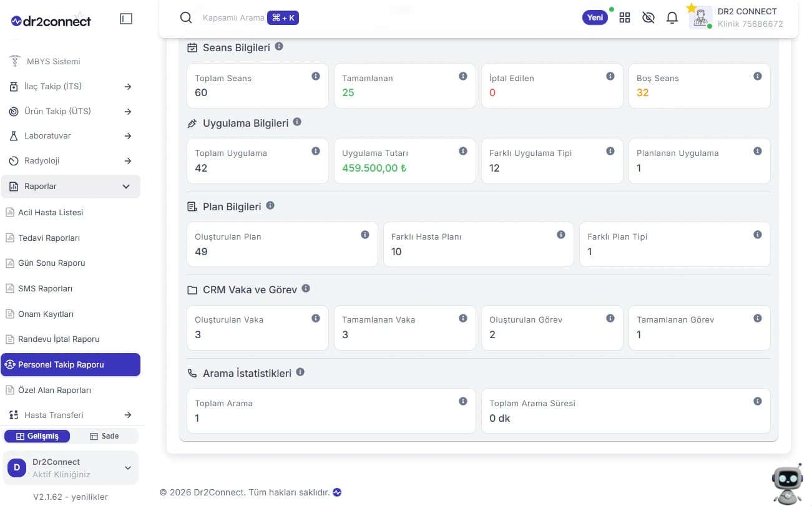Select Personel Takip Raporu
This screenshot has width=812, height=506.
point(71,365)
